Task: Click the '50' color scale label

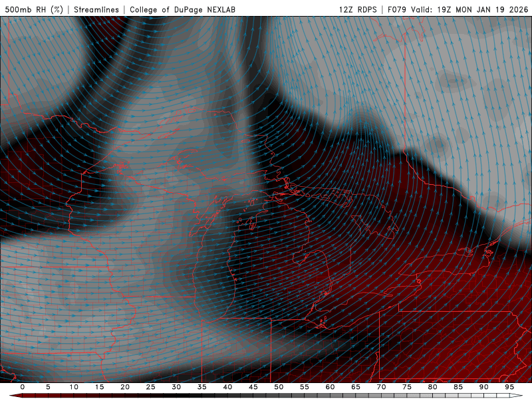Action: pyautogui.click(x=279, y=387)
